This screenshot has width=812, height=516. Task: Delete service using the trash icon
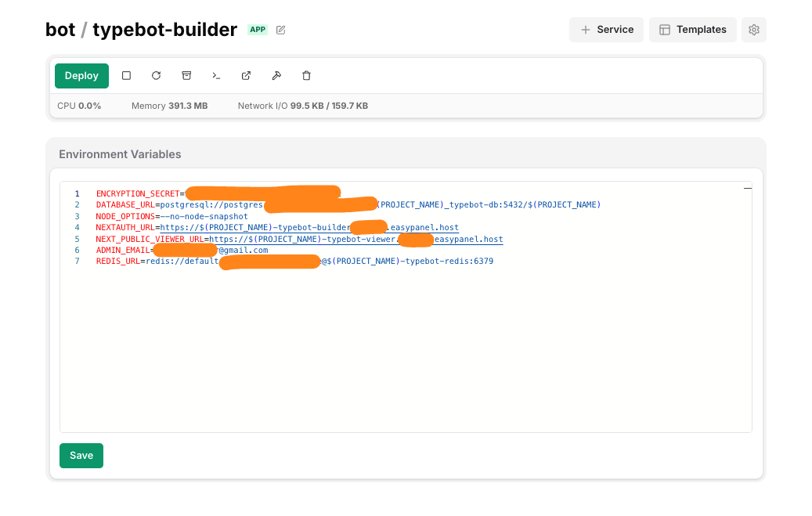[x=307, y=76]
